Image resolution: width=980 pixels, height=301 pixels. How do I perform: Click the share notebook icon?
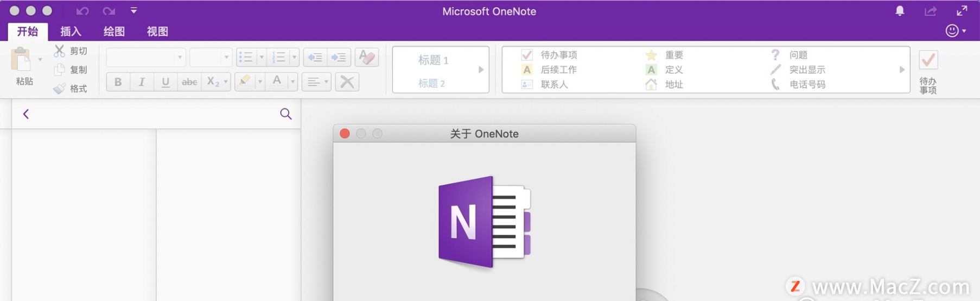[931, 11]
